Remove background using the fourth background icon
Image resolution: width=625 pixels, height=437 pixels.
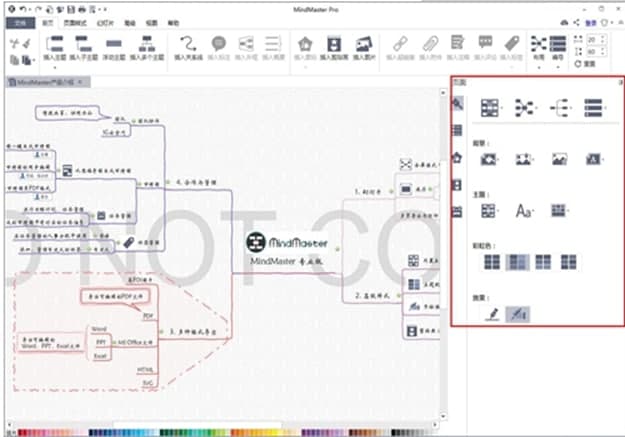tap(594, 159)
